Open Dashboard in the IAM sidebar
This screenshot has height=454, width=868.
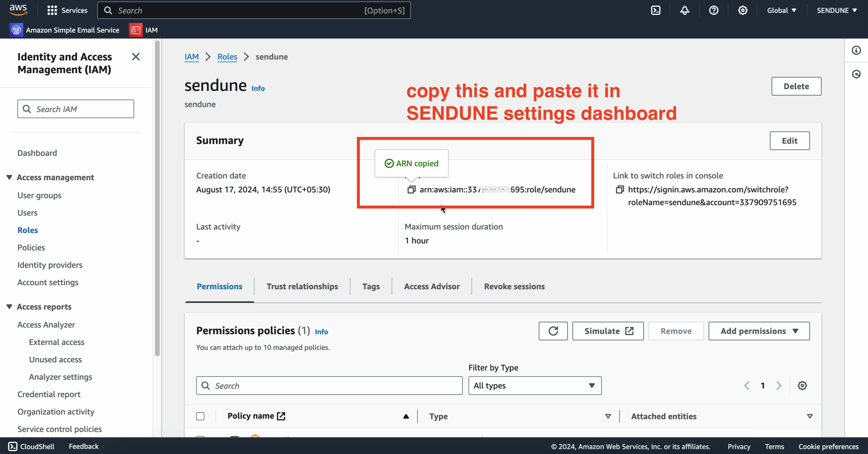pos(37,153)
